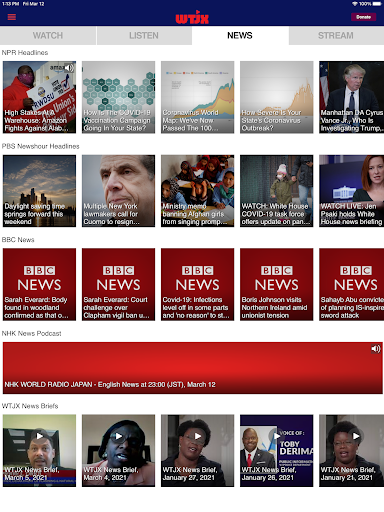The image size is (384, 512).
Task: Open NHK WORLD RADIO JAPAN English News
Action: point(193,368)
